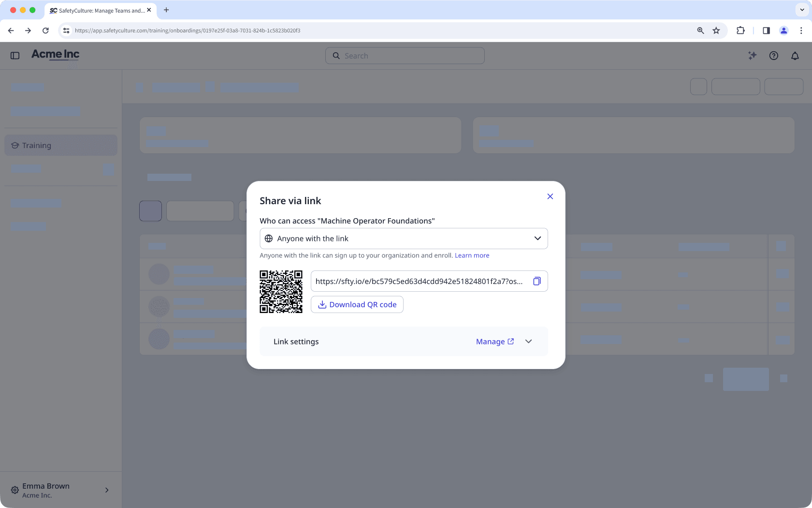Open the notifications bell icon
The width and height of the screenshot is (812, 508).
pyautogui.click(x=795, y=56)
